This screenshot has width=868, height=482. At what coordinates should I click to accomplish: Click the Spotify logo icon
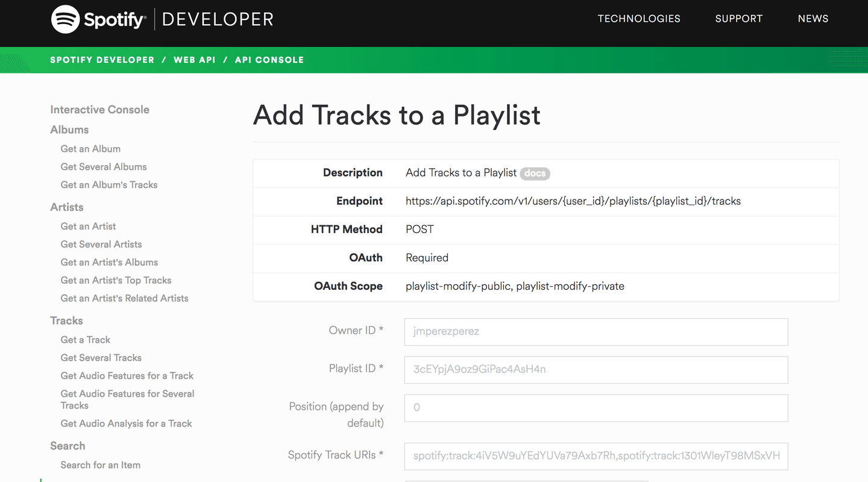click(x=66, y=19)
